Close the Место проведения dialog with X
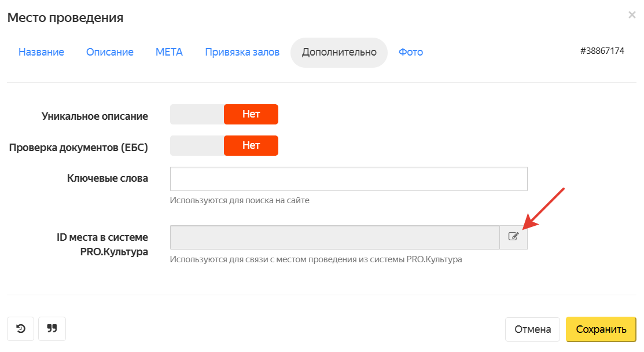The width and height of the screenshot is (644, 352). (x=632, y=15)
